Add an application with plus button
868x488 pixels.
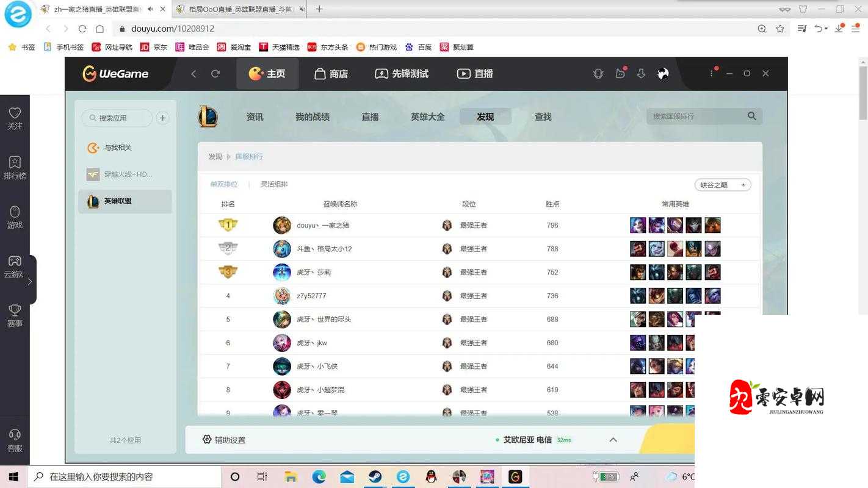pos(162,118)
